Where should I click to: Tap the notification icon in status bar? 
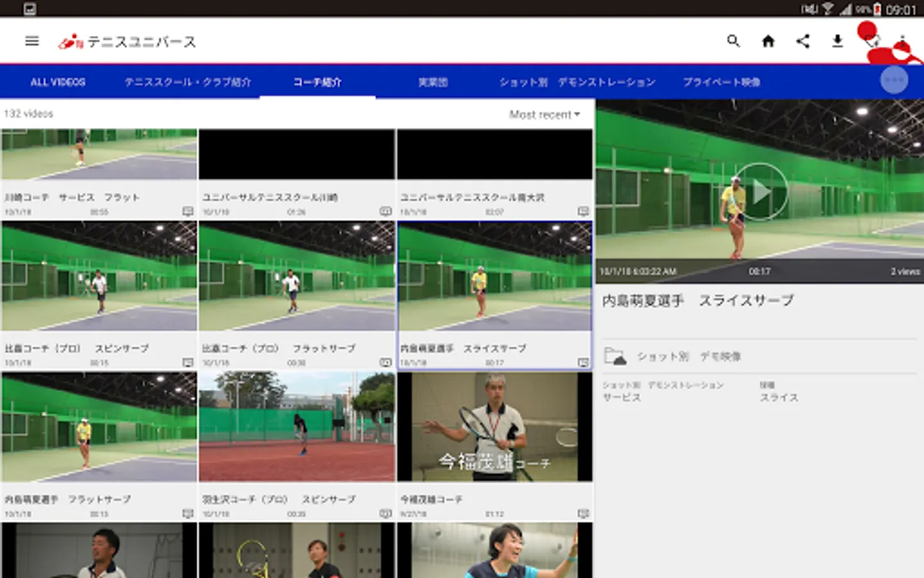[x=30, y=9]
